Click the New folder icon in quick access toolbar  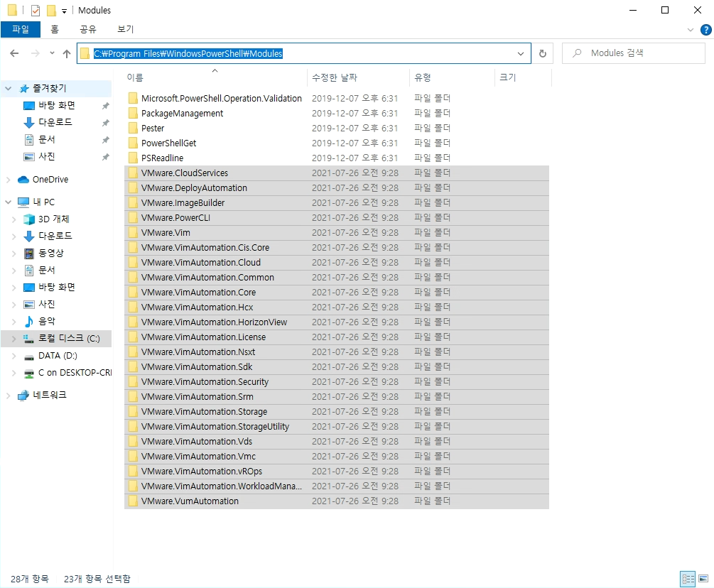[x=50, y=9]
